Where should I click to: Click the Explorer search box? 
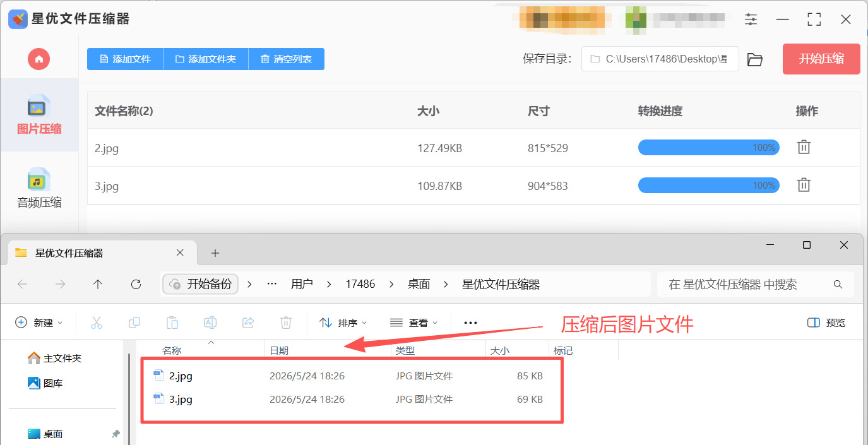click(x=756, y=284)
